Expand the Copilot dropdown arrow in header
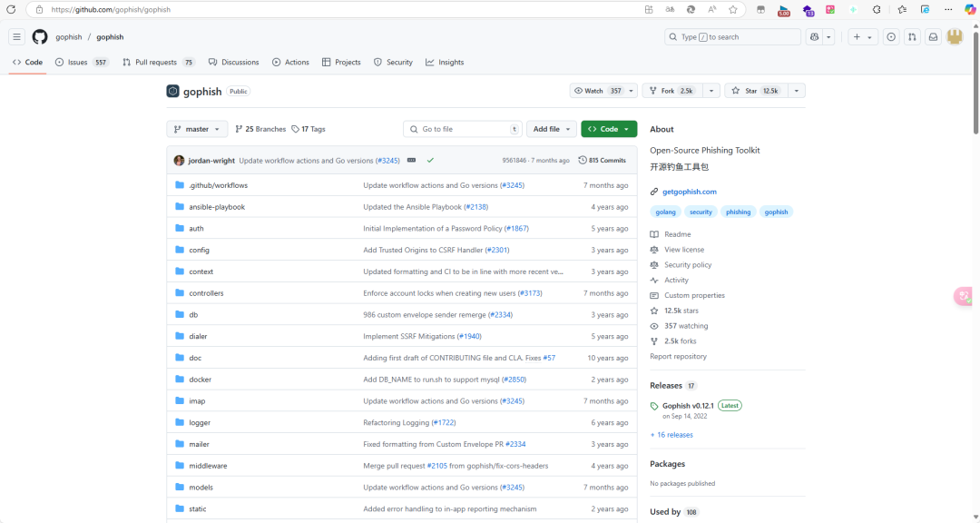The image size is (980, 523). pos(828,37)
